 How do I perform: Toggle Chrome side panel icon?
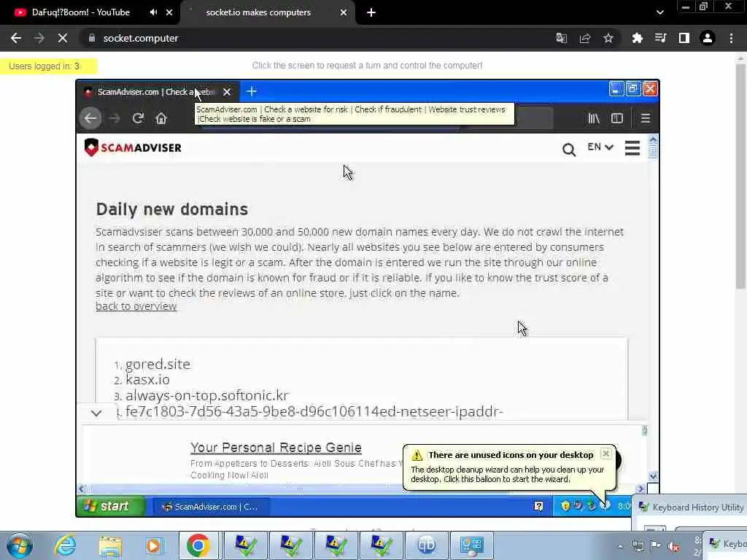point(684,38)
